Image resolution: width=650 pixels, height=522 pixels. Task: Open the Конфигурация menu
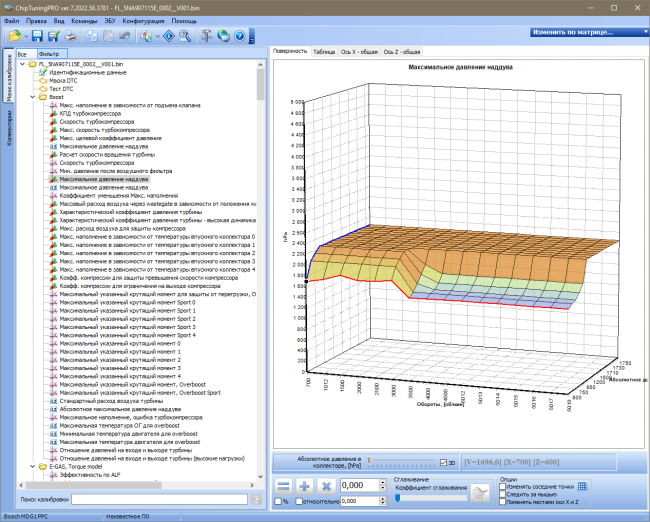tap(143, 21)
